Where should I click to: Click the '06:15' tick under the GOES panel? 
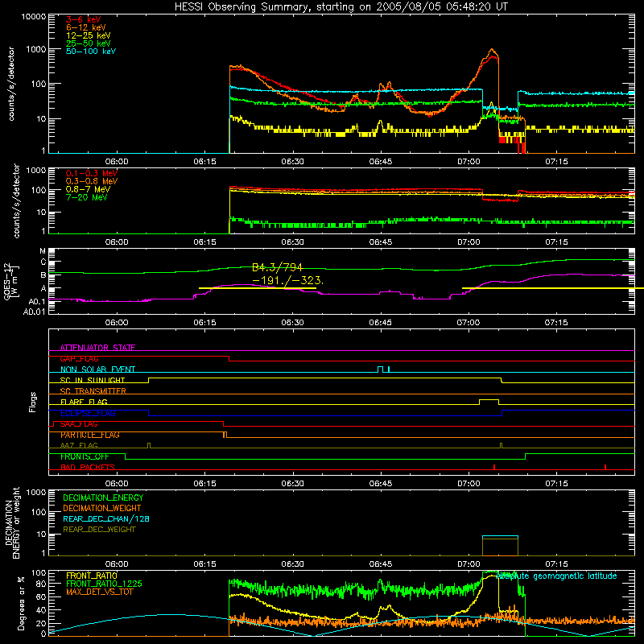pyautogui.click(x=204, y=323)
